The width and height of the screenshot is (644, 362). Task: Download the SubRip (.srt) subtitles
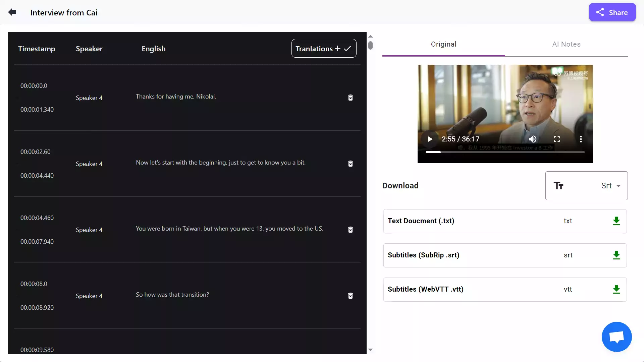point(616,255)
